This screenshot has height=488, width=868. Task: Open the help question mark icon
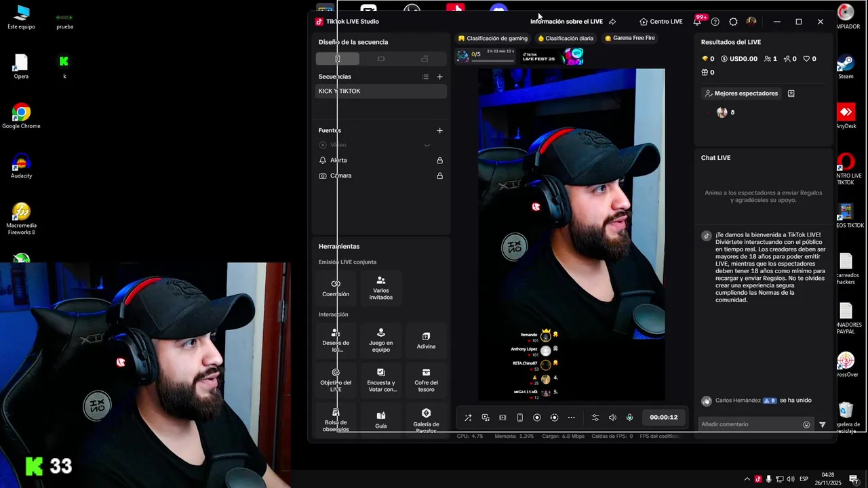[715, 22]
